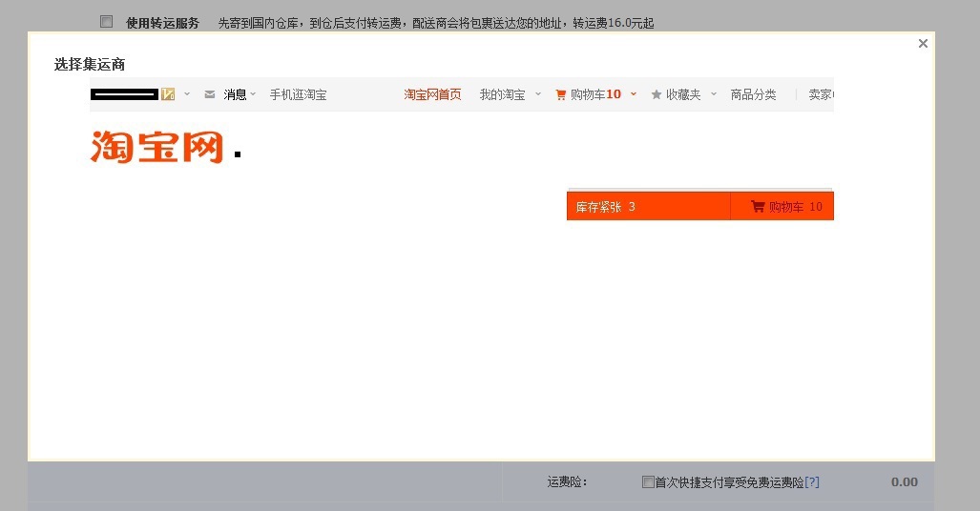980x511 pixels.
Task: Click the 运费险: label
Action: point(567,481)
